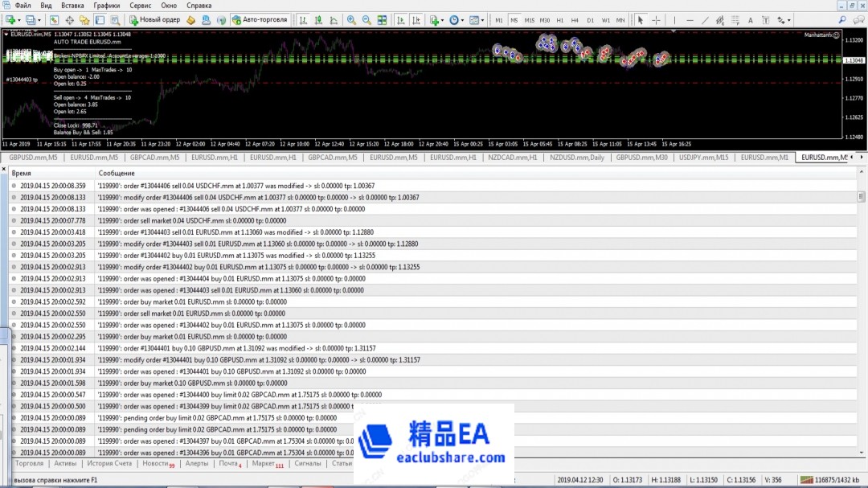Viewport: 868px width, 488px height.
Task: Open the Periods clock dropdown
Action: (457, 20)
